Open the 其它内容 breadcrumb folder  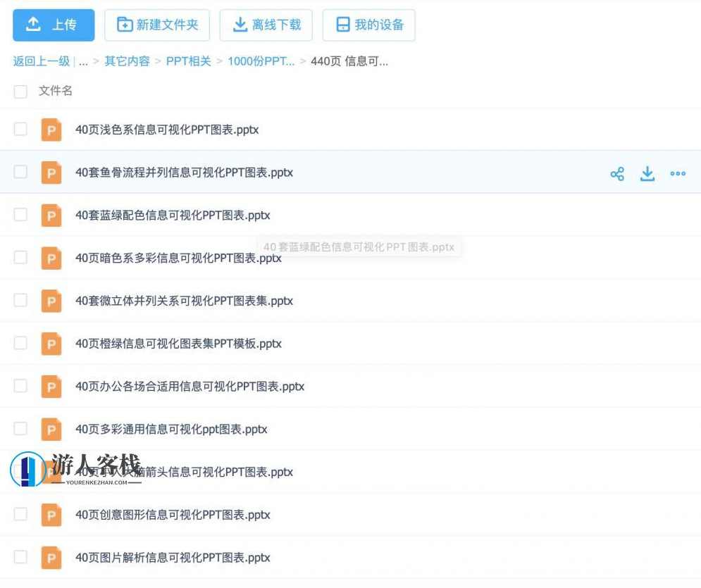pyautogui.click(x=127, y=61)
